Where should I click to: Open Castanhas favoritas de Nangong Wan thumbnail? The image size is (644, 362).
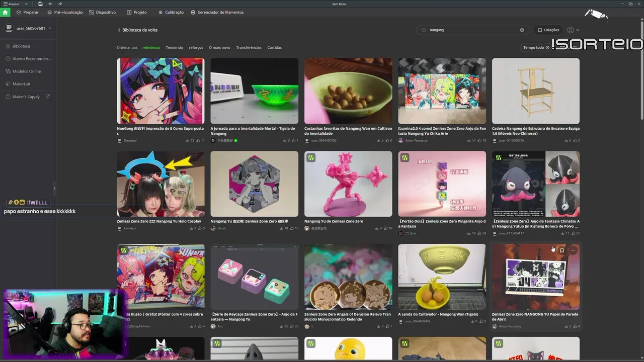click(x=348, y=91)
